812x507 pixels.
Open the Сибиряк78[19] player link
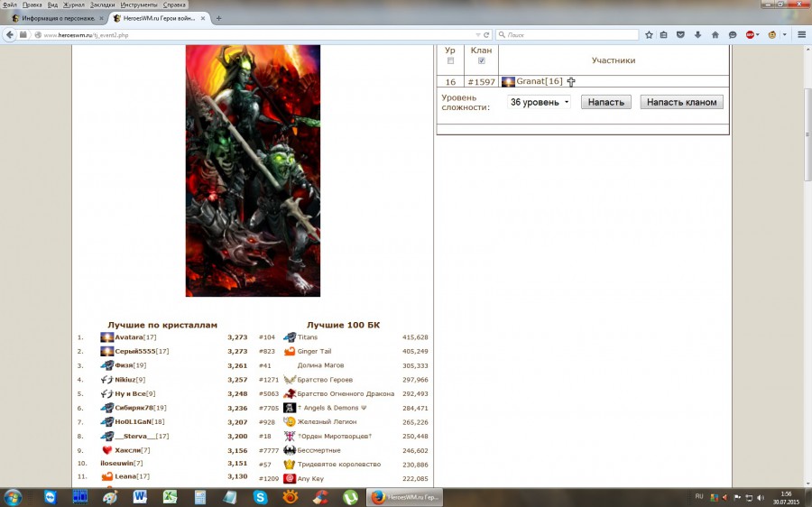tap(141, 408)
